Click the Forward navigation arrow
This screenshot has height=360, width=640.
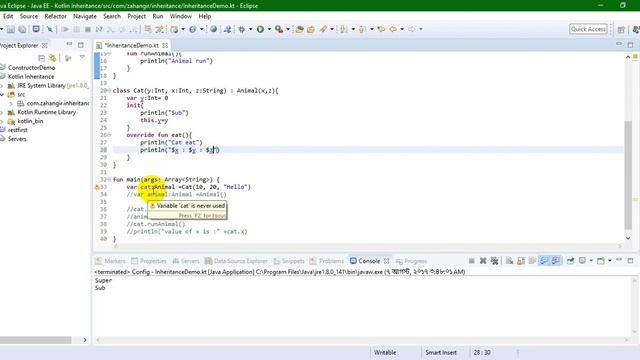412,29
